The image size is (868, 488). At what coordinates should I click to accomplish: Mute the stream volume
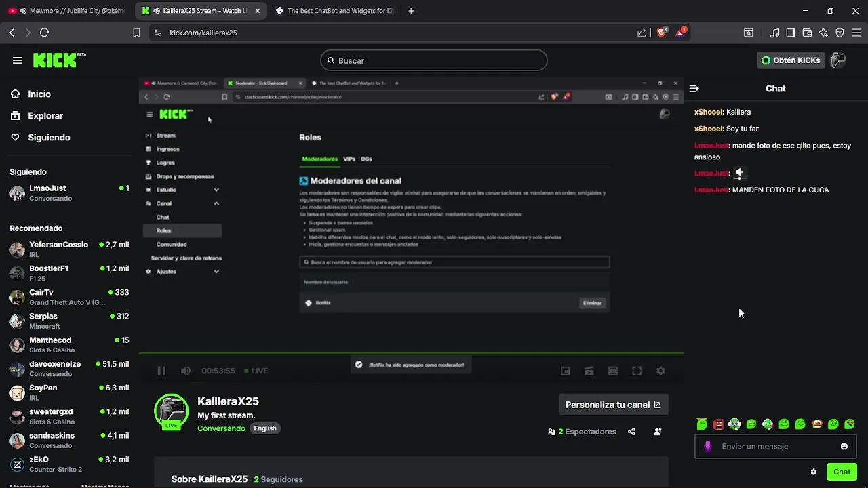point(186,371)
